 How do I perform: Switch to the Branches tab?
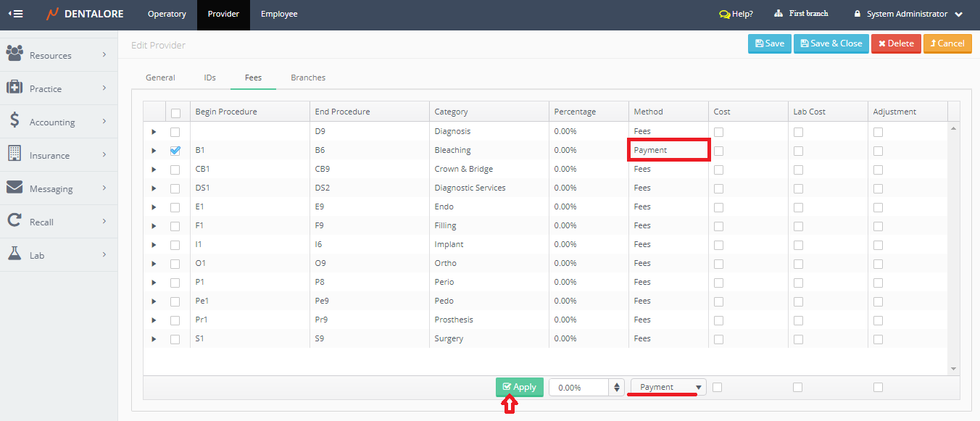308,78
